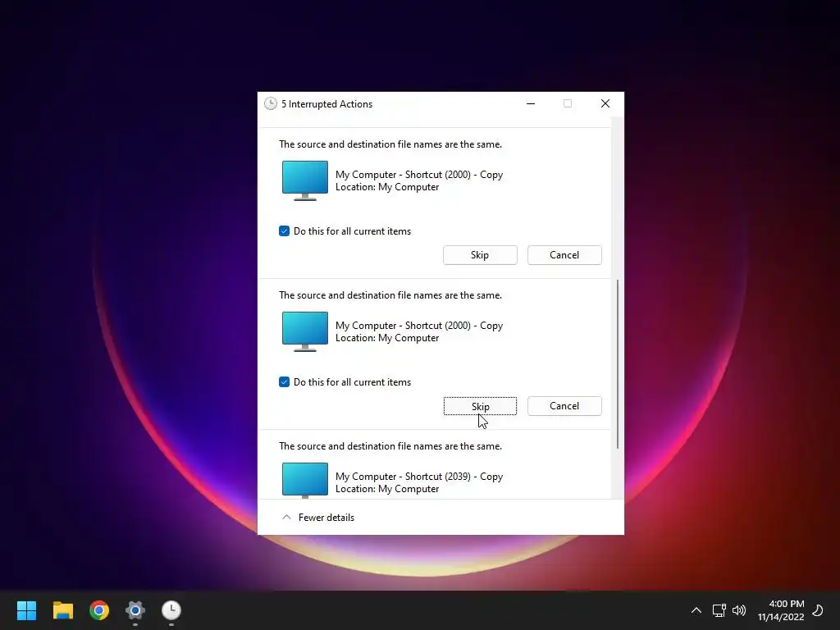Launch Google Chrome from the taskbar

click(x=99, y=610)
